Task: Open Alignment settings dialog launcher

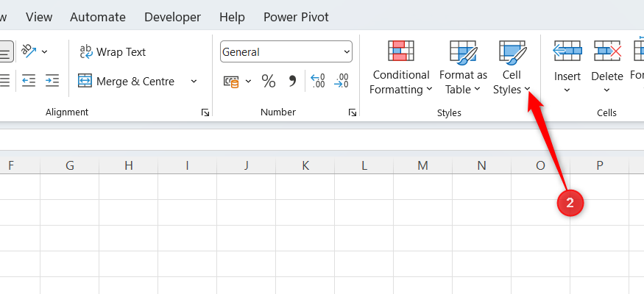Action: pos(205,112)
